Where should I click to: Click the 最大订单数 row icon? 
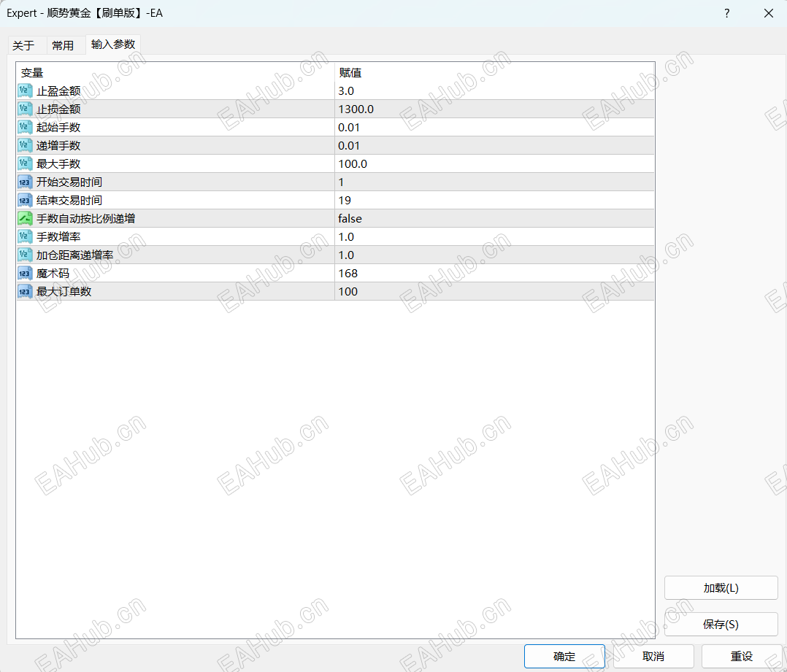pos(23,291)
